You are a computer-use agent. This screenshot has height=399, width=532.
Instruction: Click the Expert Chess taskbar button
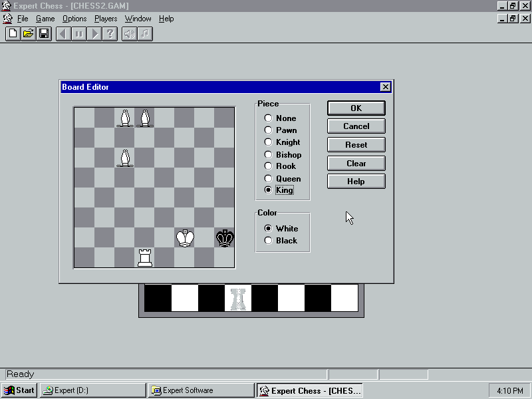310,390
